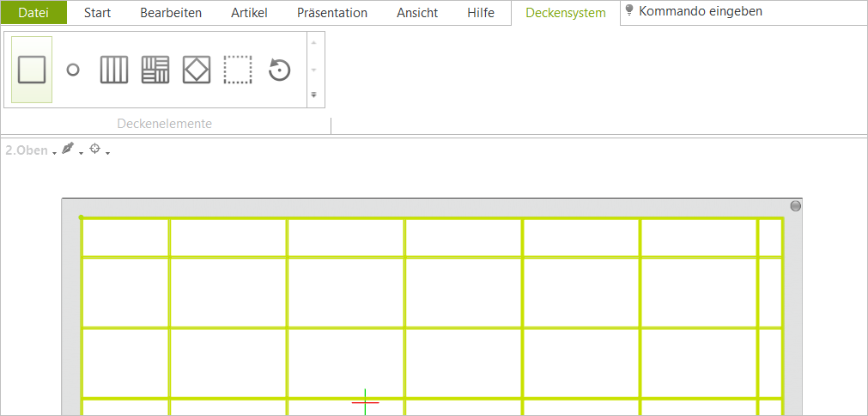868x416 pixels.
Task: Select the round ceiling element tool
Action: pyautogui.click(x=72, y=70)
